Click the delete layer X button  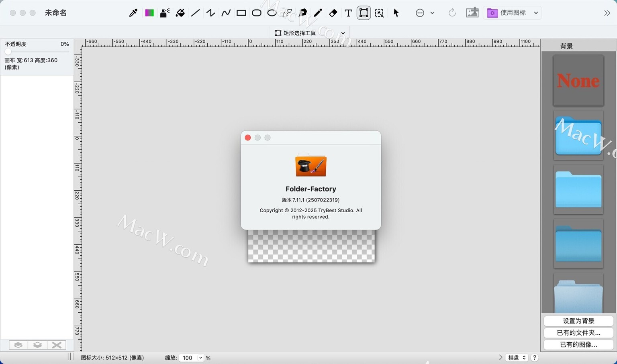[x=57, y=345]
